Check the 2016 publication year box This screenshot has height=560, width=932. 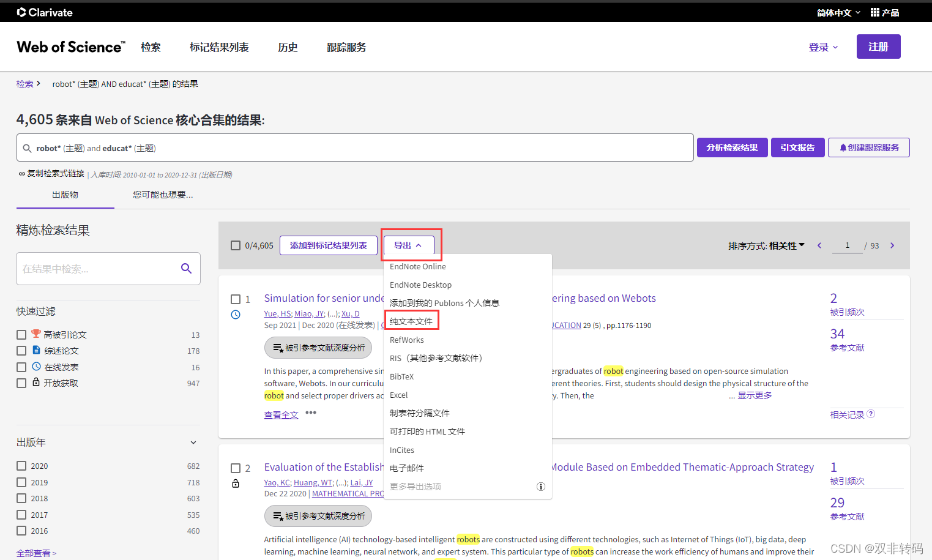[21, 531]
